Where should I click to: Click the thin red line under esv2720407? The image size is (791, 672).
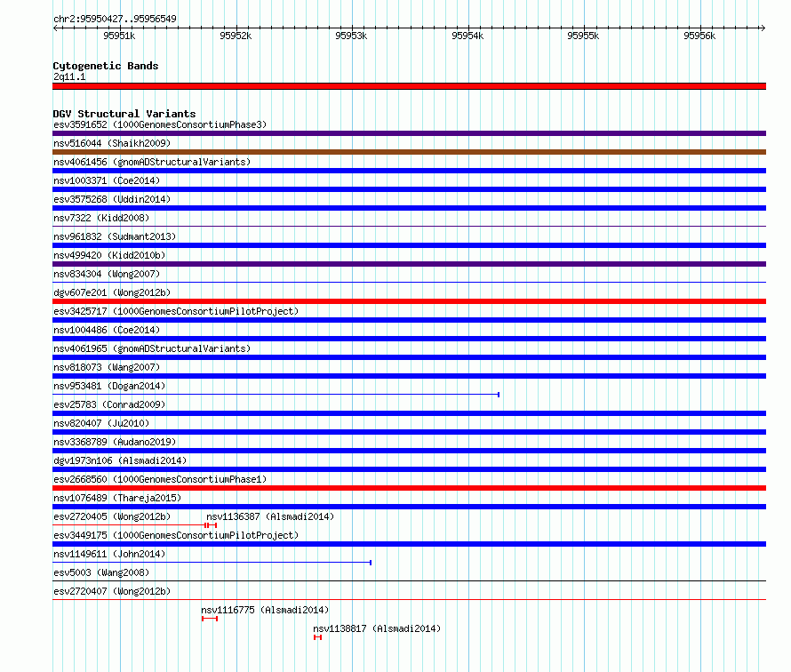pyautogui.click(x=409, y=600)
